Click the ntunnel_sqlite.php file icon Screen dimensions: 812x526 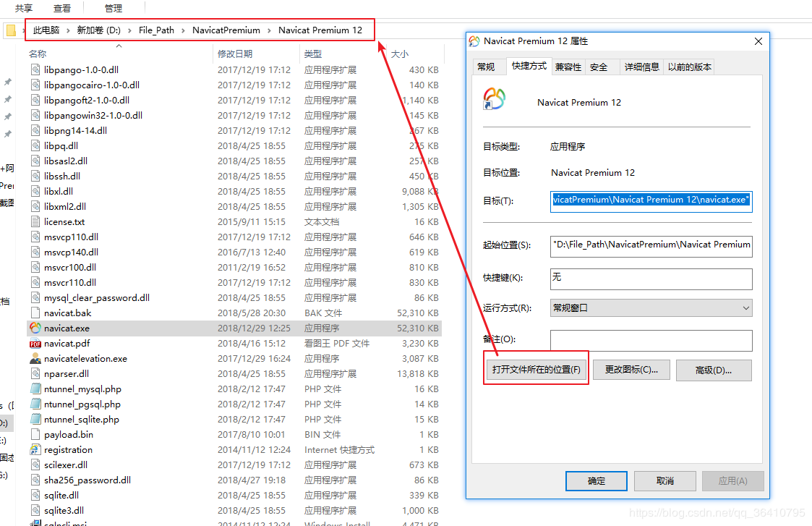(35, 419)
